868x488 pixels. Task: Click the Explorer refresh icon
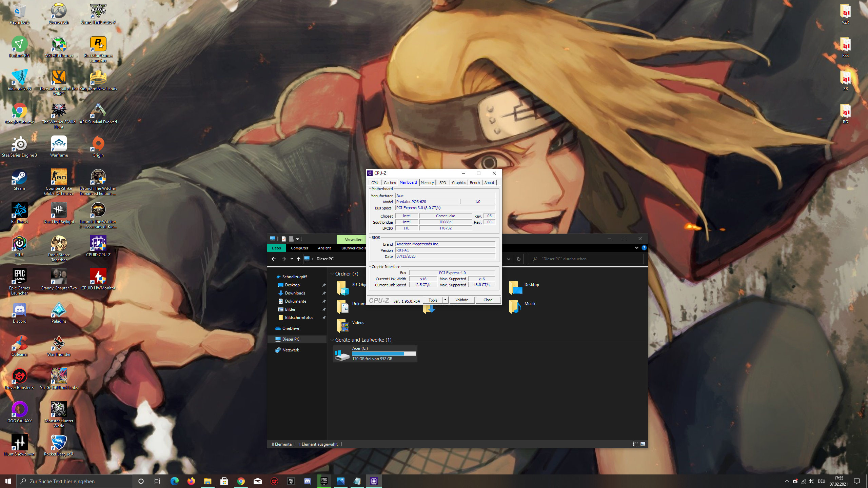click(x=518, y=259)
